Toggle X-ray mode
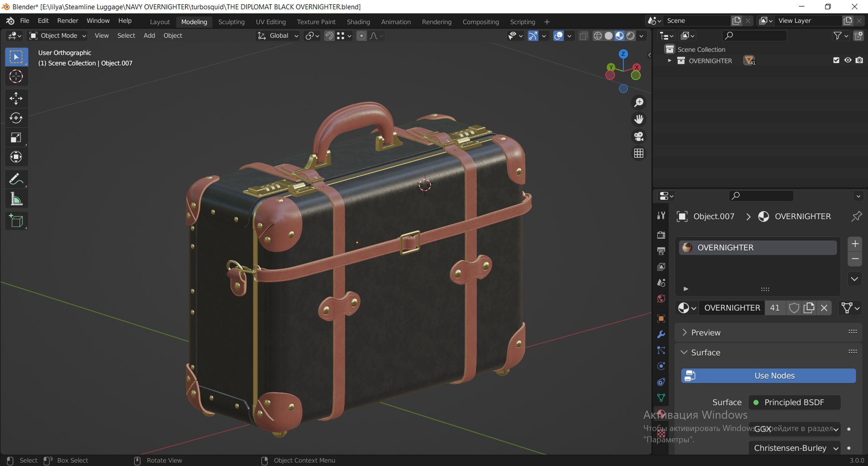 tap(584, 36)
